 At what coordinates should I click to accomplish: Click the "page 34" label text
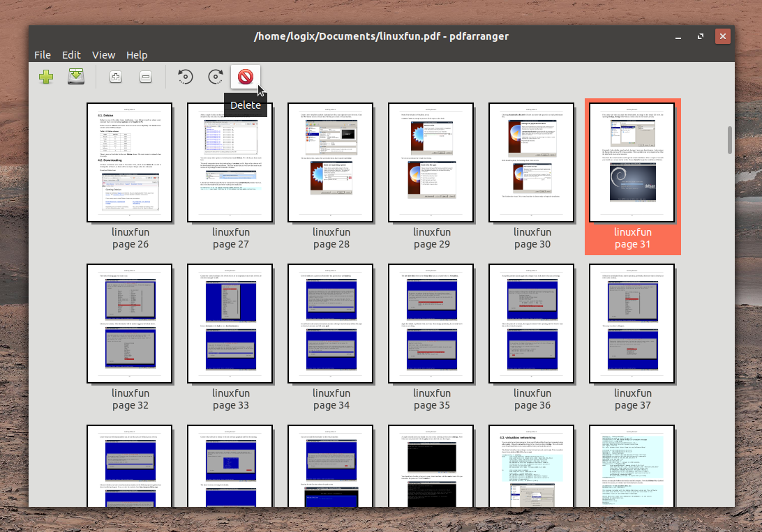coord(331,405)
